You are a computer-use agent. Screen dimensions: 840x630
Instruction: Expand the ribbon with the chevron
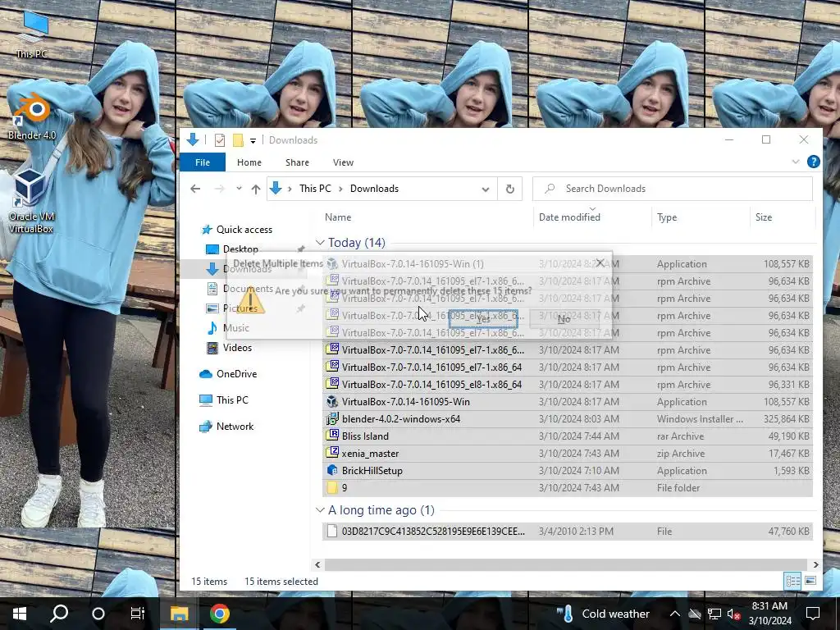(796, 162)
